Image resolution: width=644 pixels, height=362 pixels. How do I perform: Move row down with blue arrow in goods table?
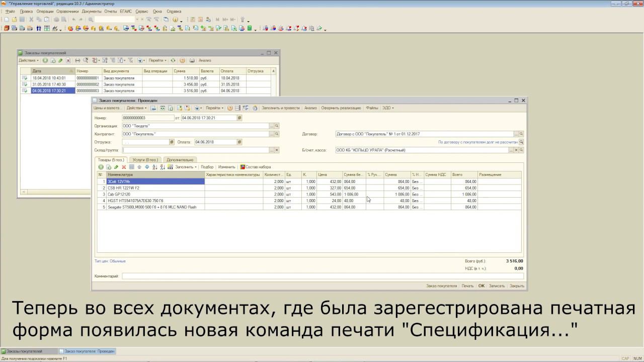[x=147, y=167]
